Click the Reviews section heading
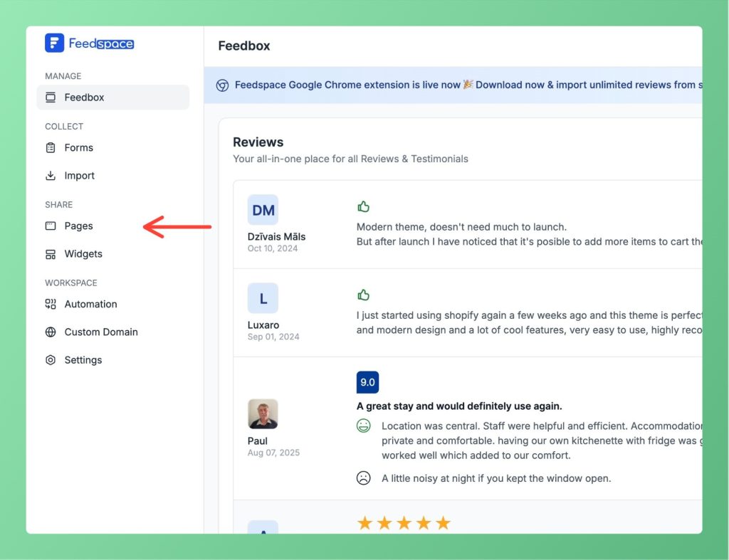 [258, 142]
